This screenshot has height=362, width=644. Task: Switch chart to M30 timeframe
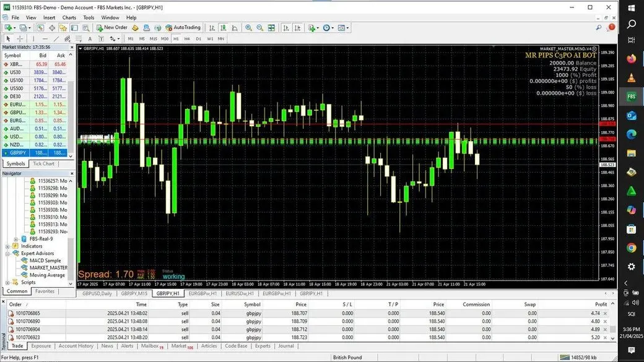[165, 38]
